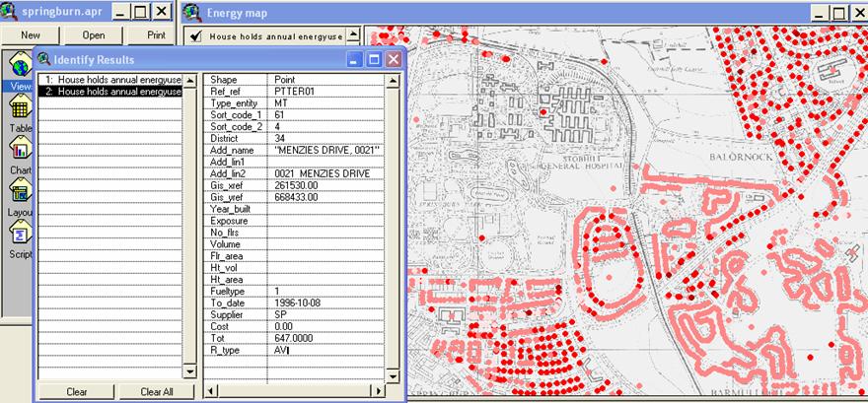Click the Energy map window title icon

[193, 12]
